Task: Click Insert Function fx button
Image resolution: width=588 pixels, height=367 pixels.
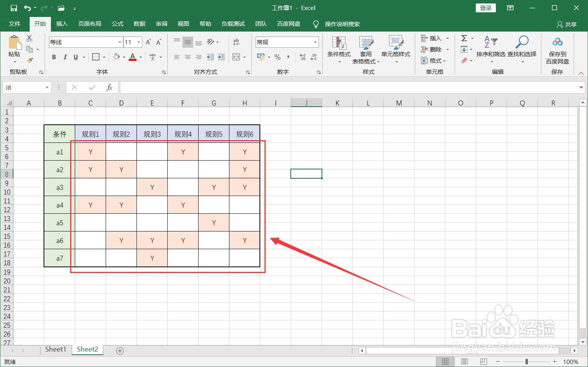Action: pyautogui.click(x=109, y=87)
